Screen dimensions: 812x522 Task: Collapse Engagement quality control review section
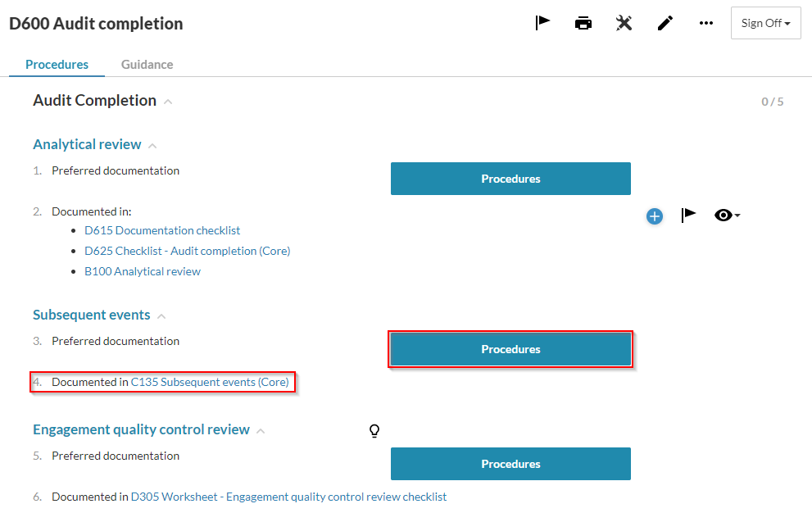261,430
